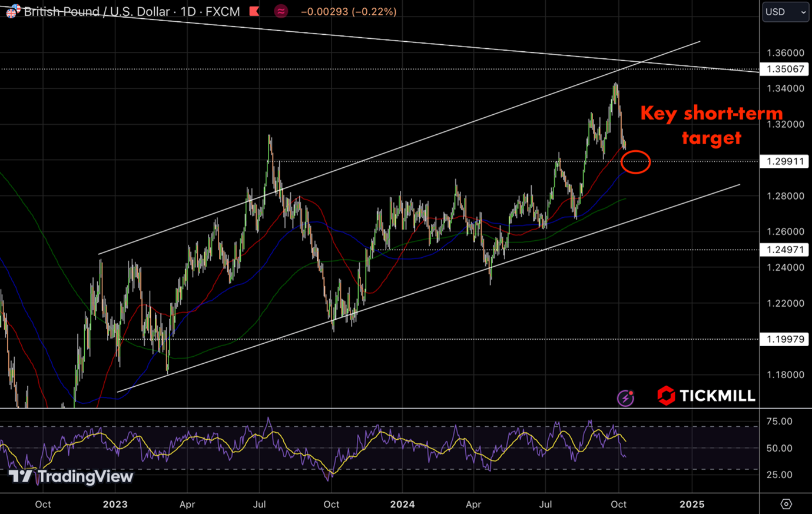Select the 1.19979 price label
The height and width of the screenshot is (514, 812).
[785, 339]
